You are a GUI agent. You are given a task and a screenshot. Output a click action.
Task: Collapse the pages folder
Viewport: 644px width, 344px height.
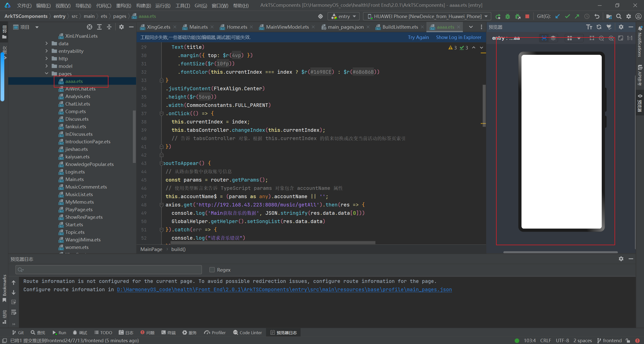point(47,73)
